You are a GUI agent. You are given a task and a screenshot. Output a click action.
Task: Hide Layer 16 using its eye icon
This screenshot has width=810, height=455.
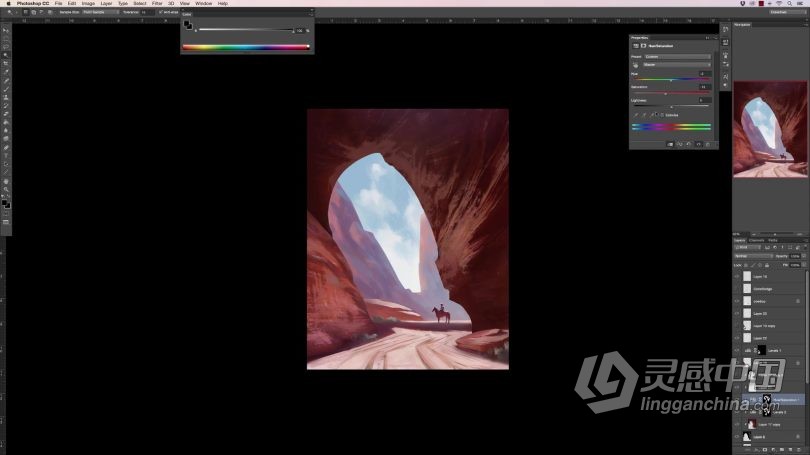(x=737, y=276)
